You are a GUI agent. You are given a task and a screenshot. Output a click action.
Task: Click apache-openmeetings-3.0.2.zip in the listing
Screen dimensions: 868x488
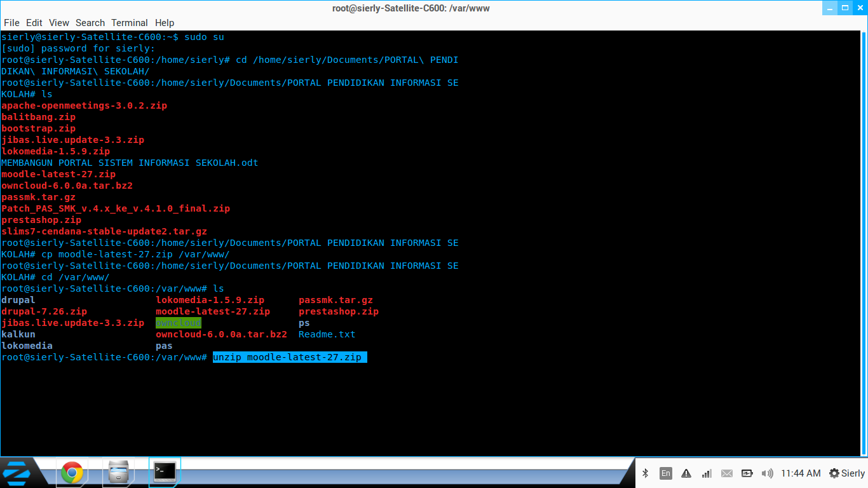coord(84,105)
